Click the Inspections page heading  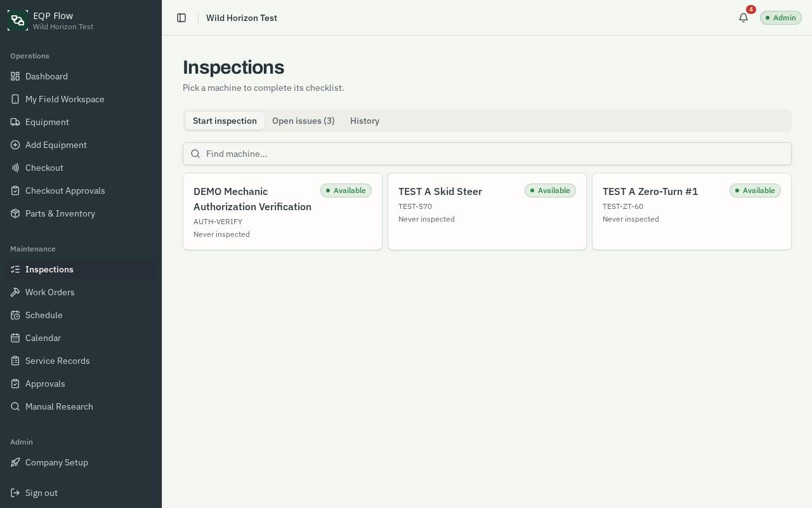tap(233, 67)
